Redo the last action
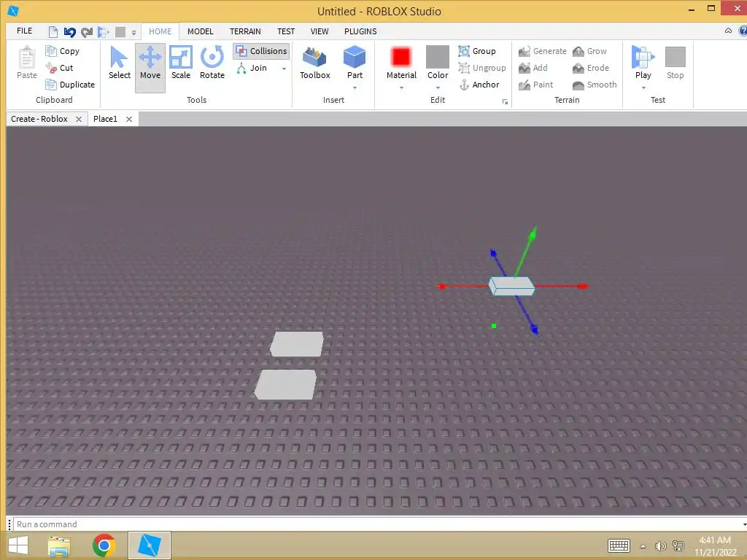The height and width of the screenshot is (560, 747). pos(86,32)
